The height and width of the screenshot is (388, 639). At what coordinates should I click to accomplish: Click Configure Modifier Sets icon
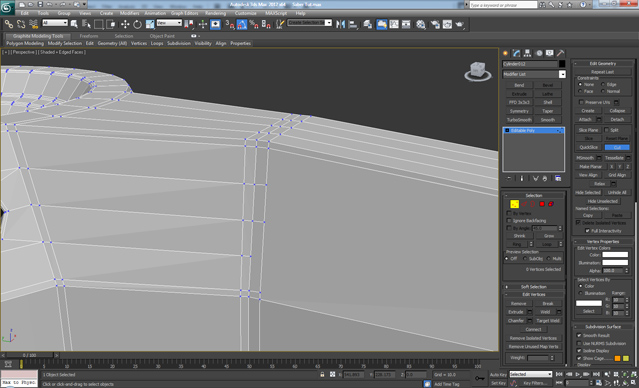point(558,179)
